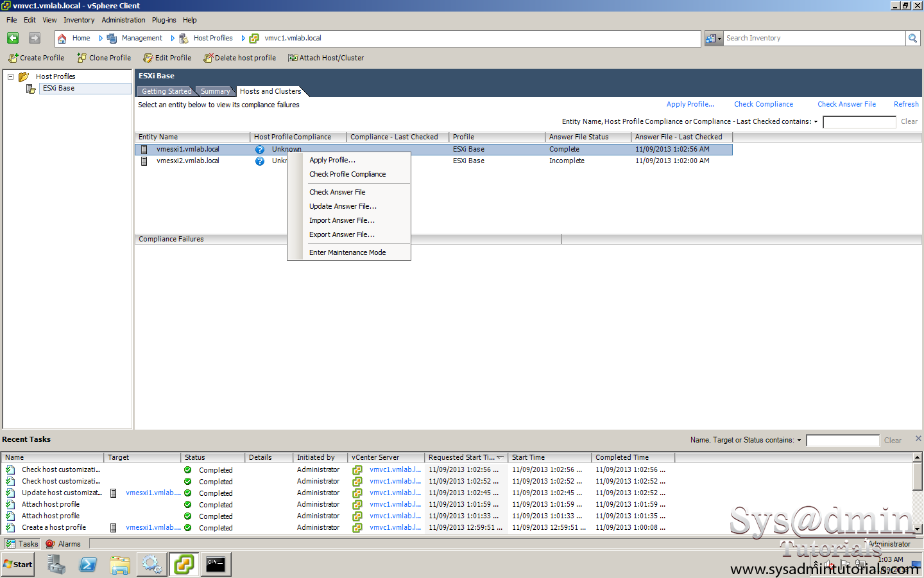The image size is (924, 578).
Task: Choose Import Answer File... from the context menu
Action: coord(349,220)
